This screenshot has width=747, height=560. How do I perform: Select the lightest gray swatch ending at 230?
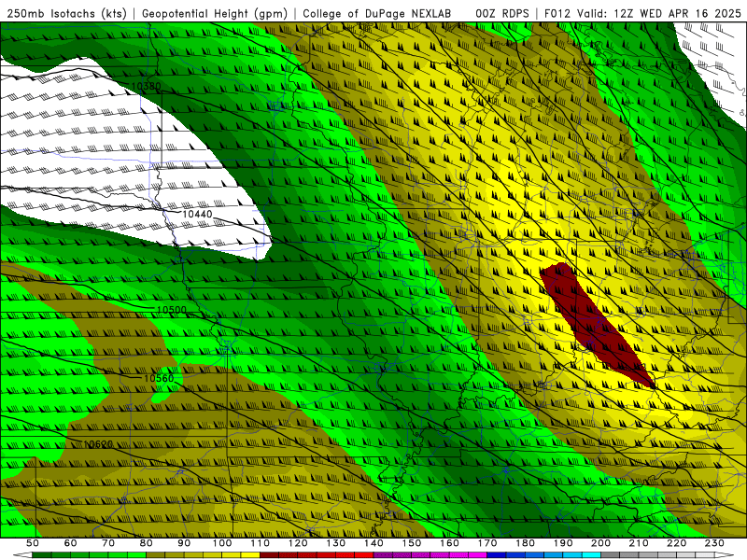click(x=705, y=554)
